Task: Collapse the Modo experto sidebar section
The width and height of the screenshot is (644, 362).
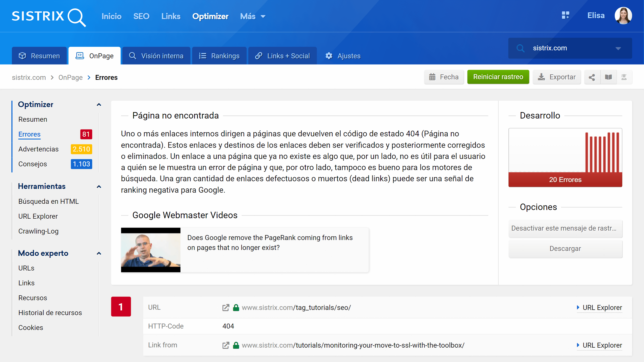Action: (x=99, y=253)
